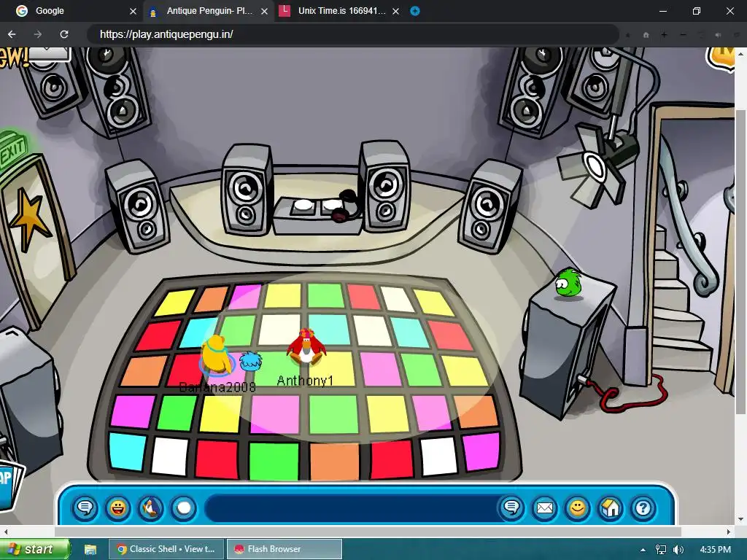The width and height of the screenshot is (747, 560).
Task: Reload the page with refresh icon
Action: click(x=64, y=34)
